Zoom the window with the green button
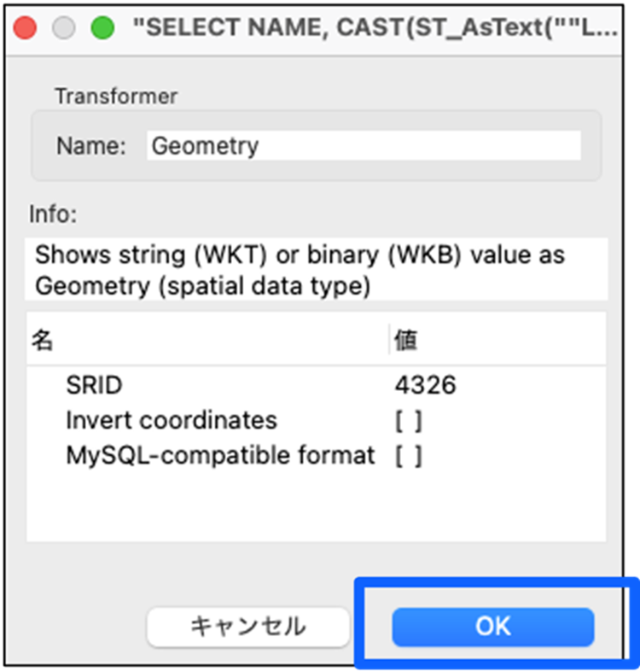Image resolution: width=640 pixels, height=672 pixels. pyautogui.click(x=102, y=27)
